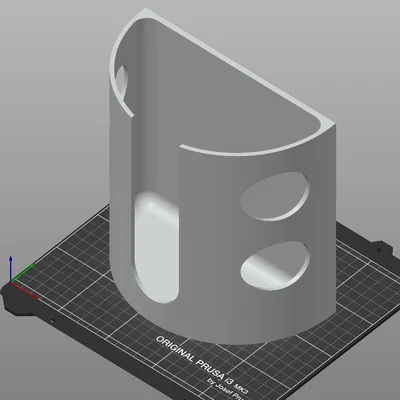
Task: Click the axis origin point at the bed corner
Action: [11, 282]
